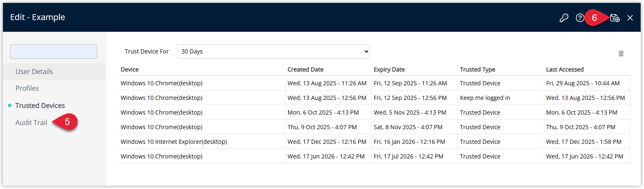Open the Profiles section
This screenshot has height=189, width=644.
coord(27,88)
